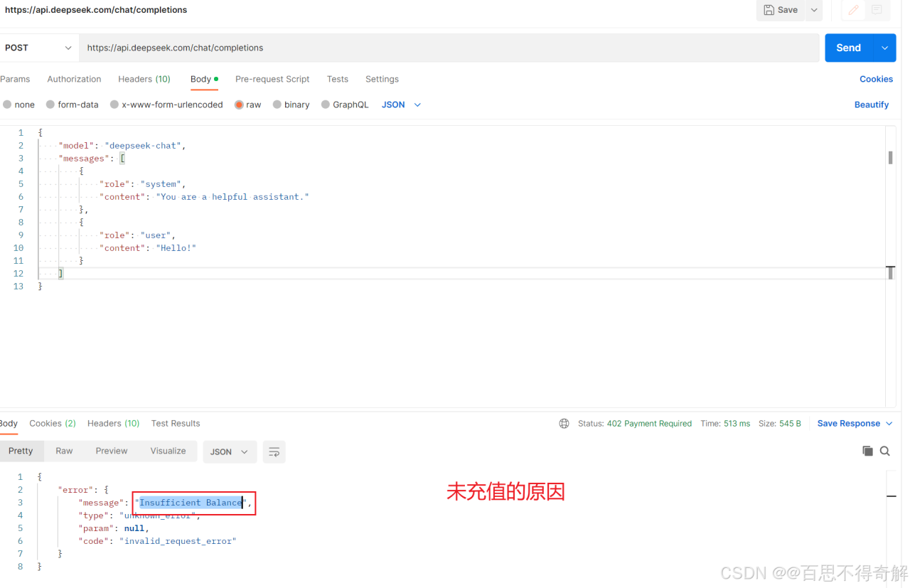
Task: Click the "system" role value
Action: coord(161,183)
